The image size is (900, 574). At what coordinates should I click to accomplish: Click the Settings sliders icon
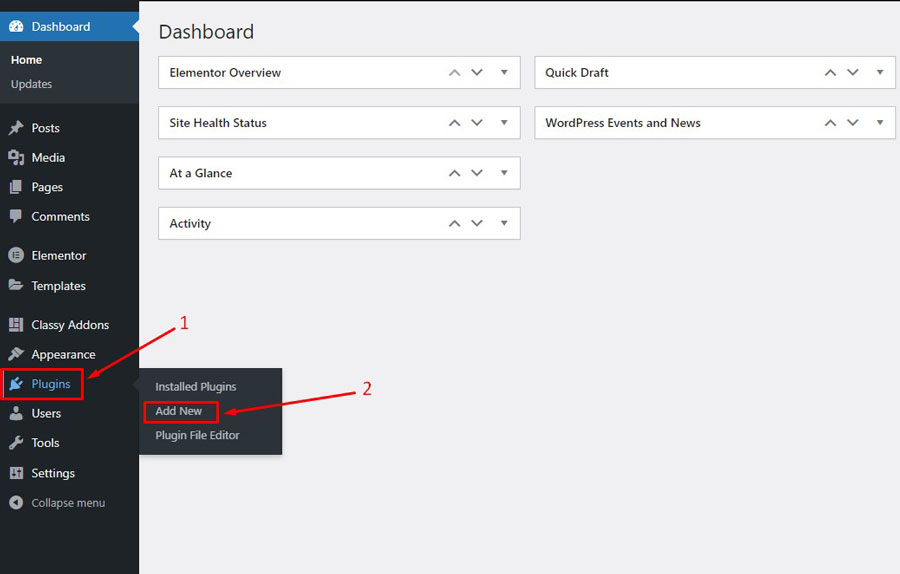(16, 473)
